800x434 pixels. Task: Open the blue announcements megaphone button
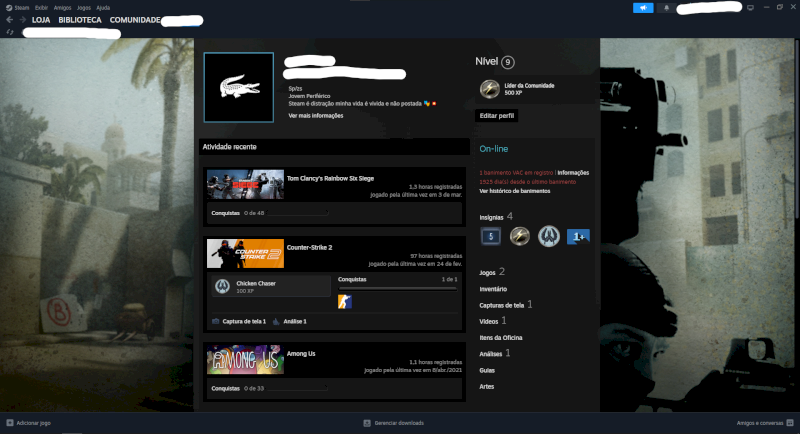tap(643, 8)
